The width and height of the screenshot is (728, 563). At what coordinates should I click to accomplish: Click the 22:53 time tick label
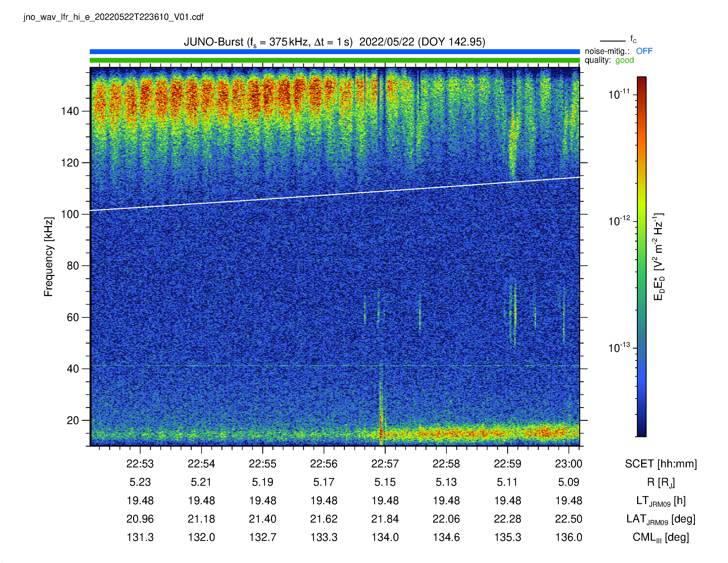pyautogui.click(x=140, y=464)
